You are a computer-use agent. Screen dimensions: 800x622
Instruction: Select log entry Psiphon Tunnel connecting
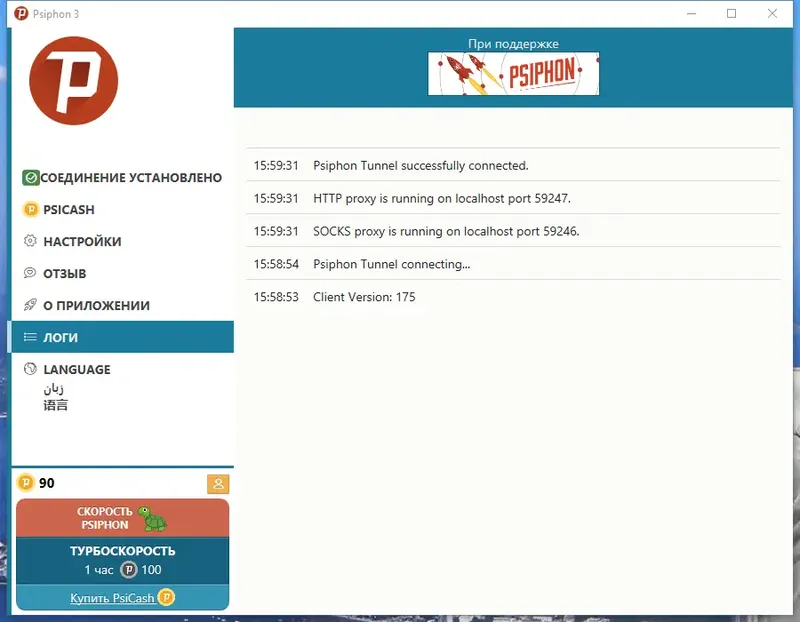click(x=513, y=264)
